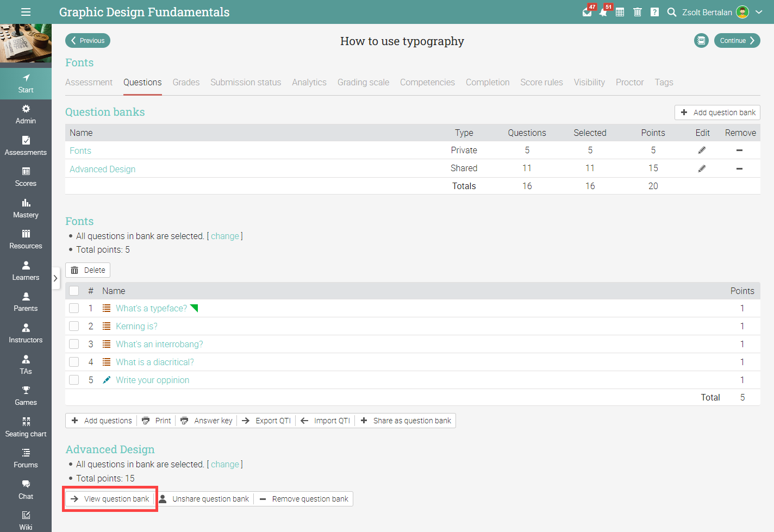Remove the Fonts question bank
This screenshot has height=532, width=774.
pos(739,151)
